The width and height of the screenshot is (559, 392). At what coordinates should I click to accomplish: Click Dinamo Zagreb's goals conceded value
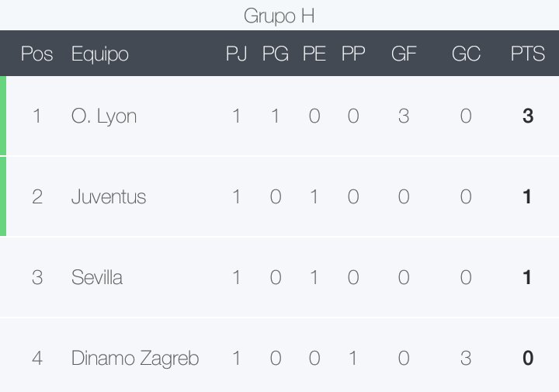coord(466,358)
